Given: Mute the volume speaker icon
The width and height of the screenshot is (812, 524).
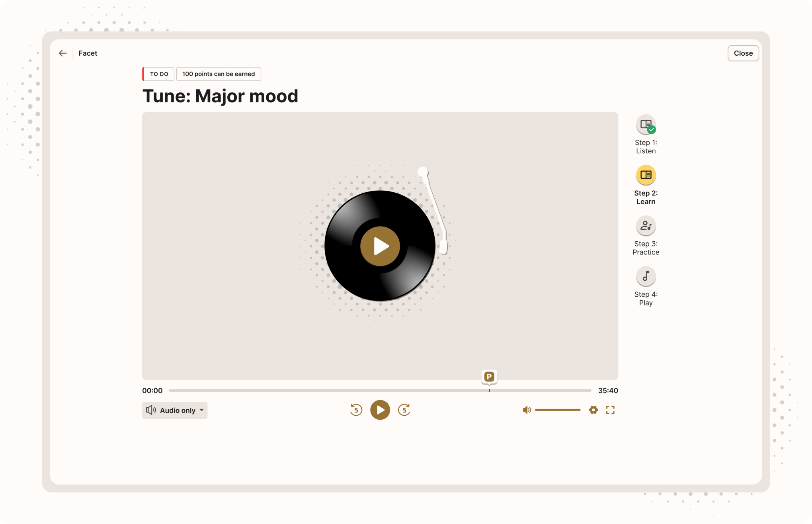Looking at the screenshot, I should (x=527, y=410).
